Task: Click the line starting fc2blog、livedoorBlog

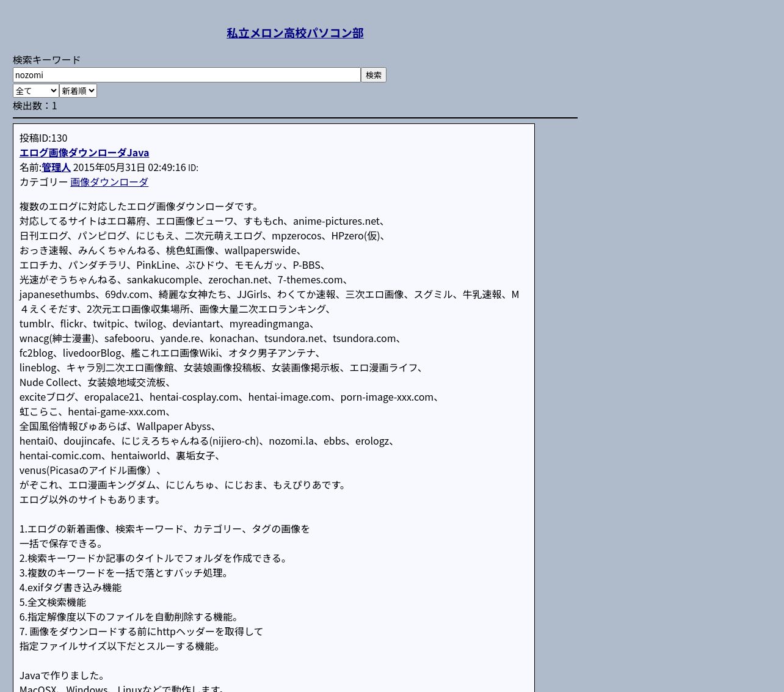Action: point(172,353)
